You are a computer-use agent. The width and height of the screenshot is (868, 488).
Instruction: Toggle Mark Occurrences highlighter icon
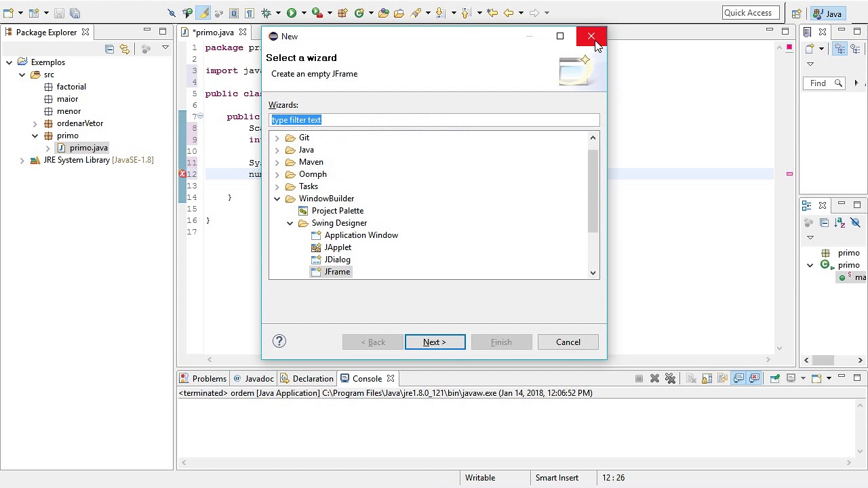tap(203, 13)
